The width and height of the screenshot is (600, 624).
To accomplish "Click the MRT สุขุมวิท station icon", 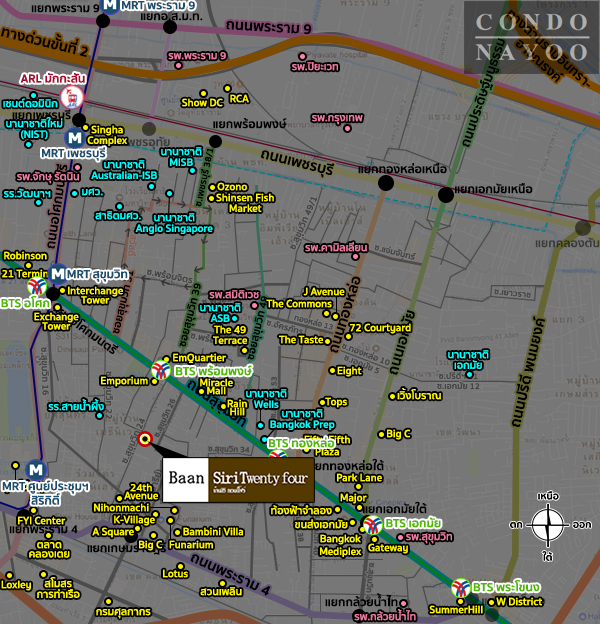I will [x=57, y=274].
